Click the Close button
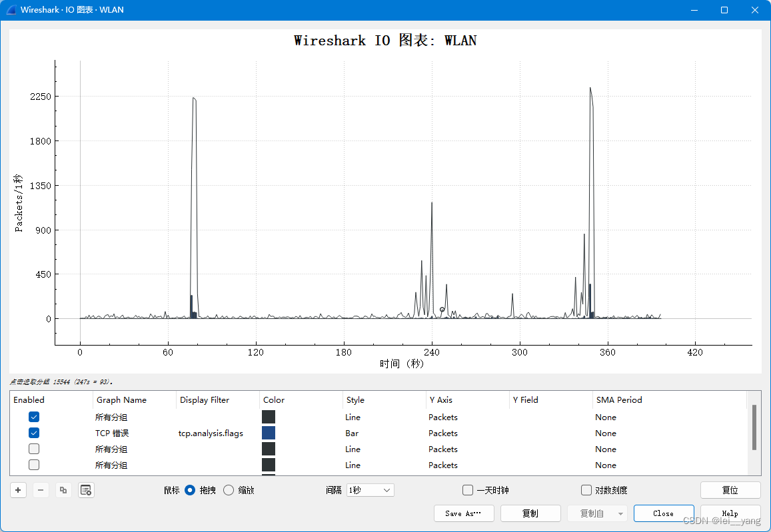 pos(664,513)
